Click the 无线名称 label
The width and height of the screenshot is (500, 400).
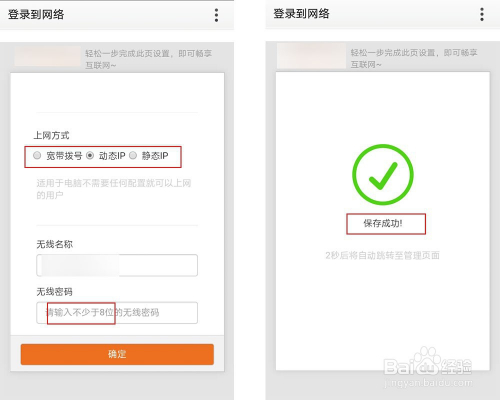(x=54, y=244)
